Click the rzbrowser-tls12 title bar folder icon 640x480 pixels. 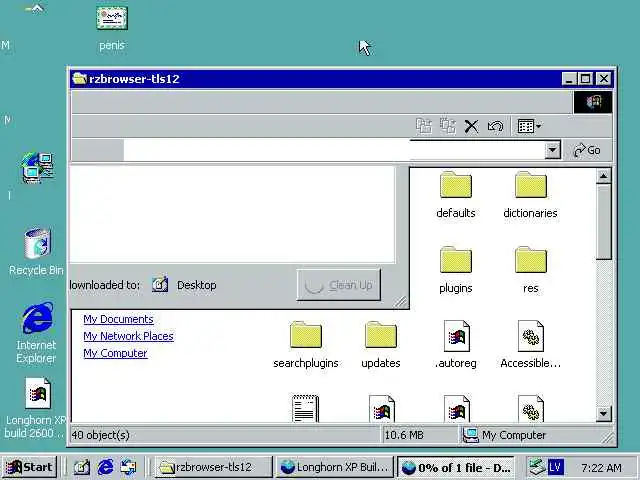tap(80, 78)
